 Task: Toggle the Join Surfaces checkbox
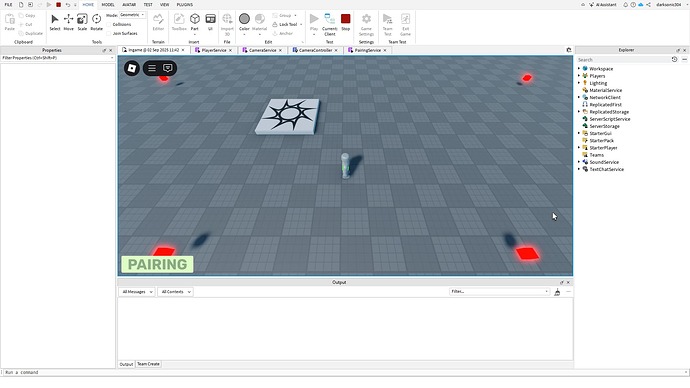pyautogui.click(x=109, y=33)
